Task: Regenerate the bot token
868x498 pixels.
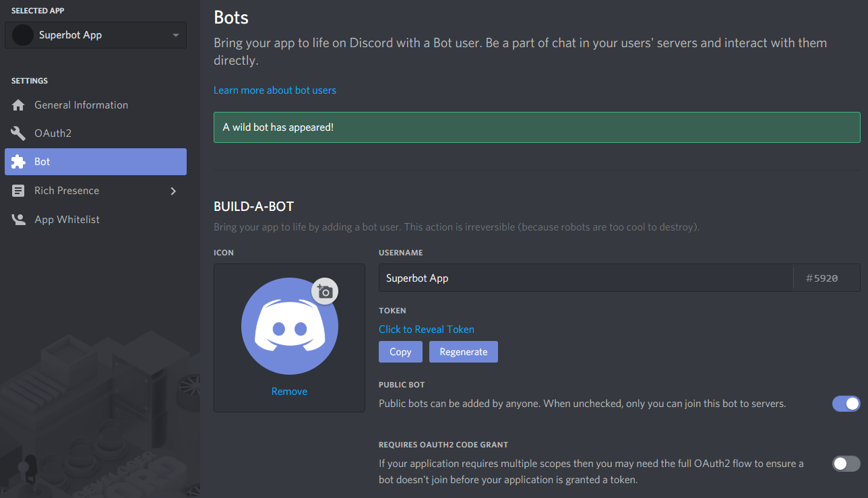Action: point(464,352)
